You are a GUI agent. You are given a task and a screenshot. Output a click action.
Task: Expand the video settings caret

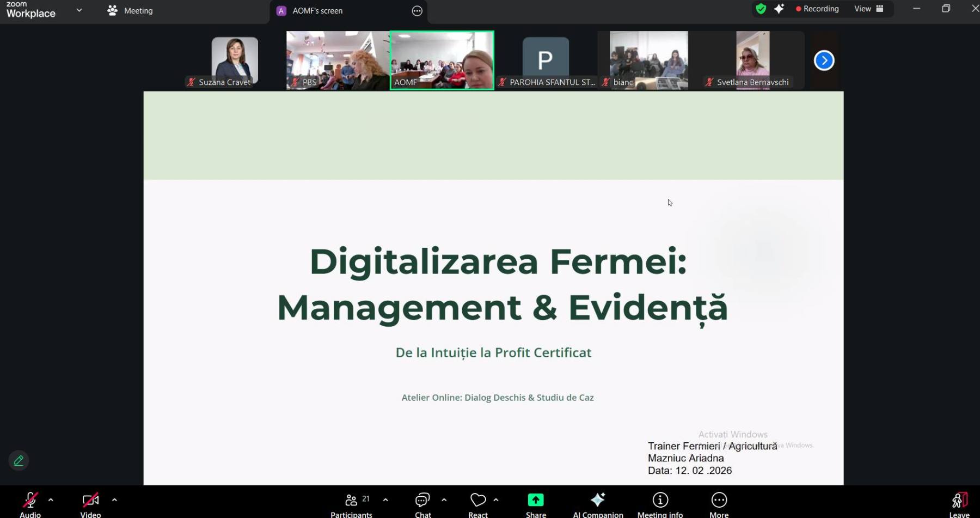pyautogui.click(x=114, y=499)
